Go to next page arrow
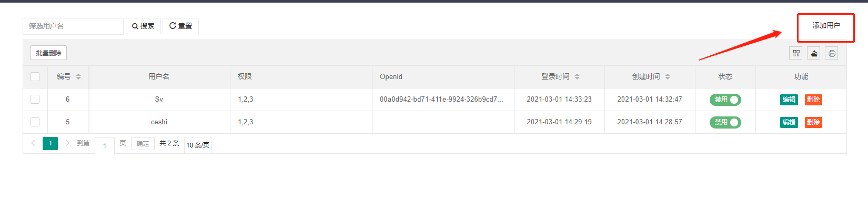 click(67, 143)
